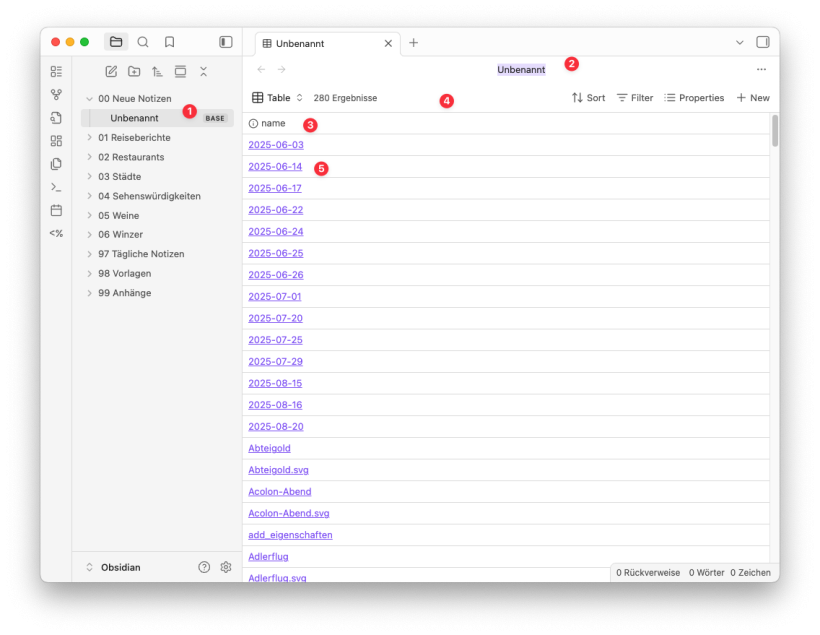
Task: Open the Adlerflug link
Action: (x=268, y=557)
